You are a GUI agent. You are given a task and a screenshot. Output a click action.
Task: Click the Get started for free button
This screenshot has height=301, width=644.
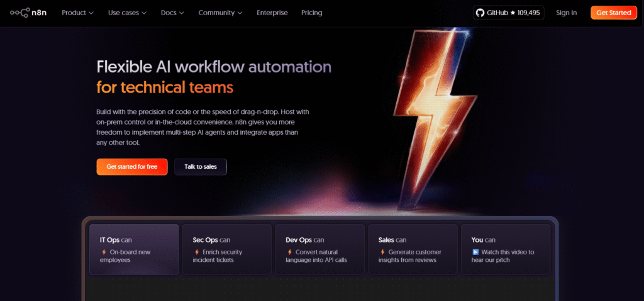[x=132, y=167]
